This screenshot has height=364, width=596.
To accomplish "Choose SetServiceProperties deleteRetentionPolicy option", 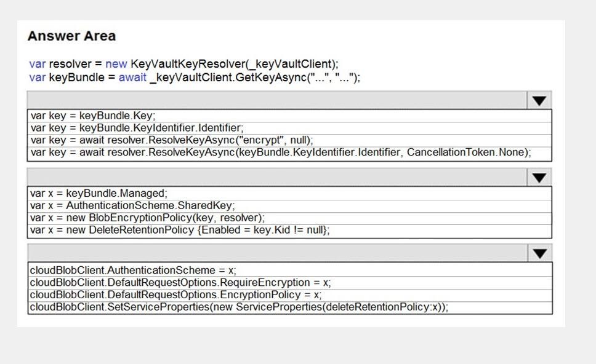I will click(290, 307).
